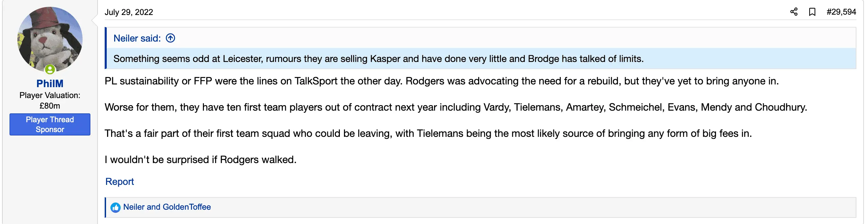868x224 pixels.
Task: Open the post number #29,594 permalink
Action: click(x=841, y=12)
